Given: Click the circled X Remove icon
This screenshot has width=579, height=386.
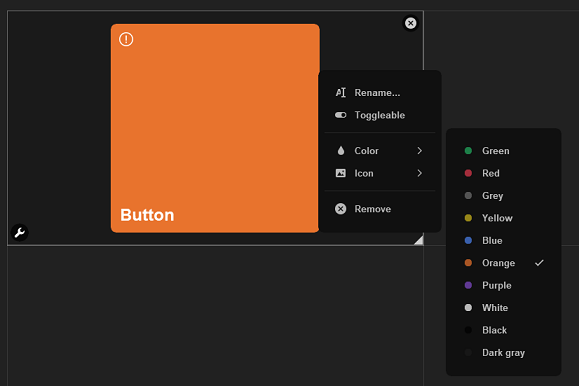Looking at the screenshot, I should pyautogui.click(x=340, y=209).
